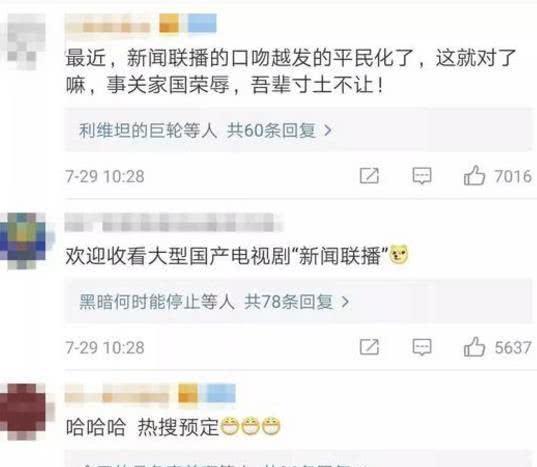Open the second commenter's blue-green avatar
This screenshot has width=537, height=467.
tap(23, 241)
